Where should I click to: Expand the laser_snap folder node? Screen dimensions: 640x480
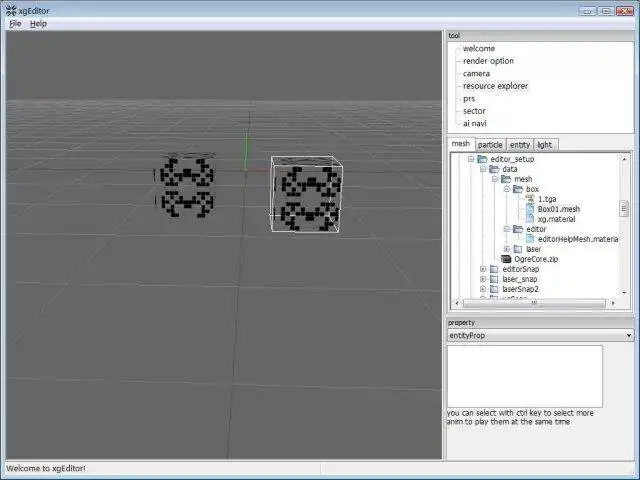[x=483, y=279]
